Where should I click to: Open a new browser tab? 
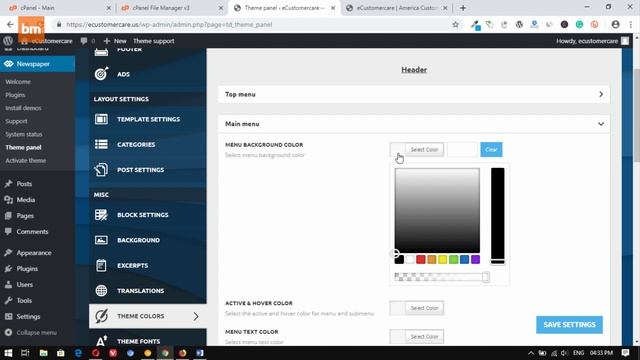click(x=463, y=8)
